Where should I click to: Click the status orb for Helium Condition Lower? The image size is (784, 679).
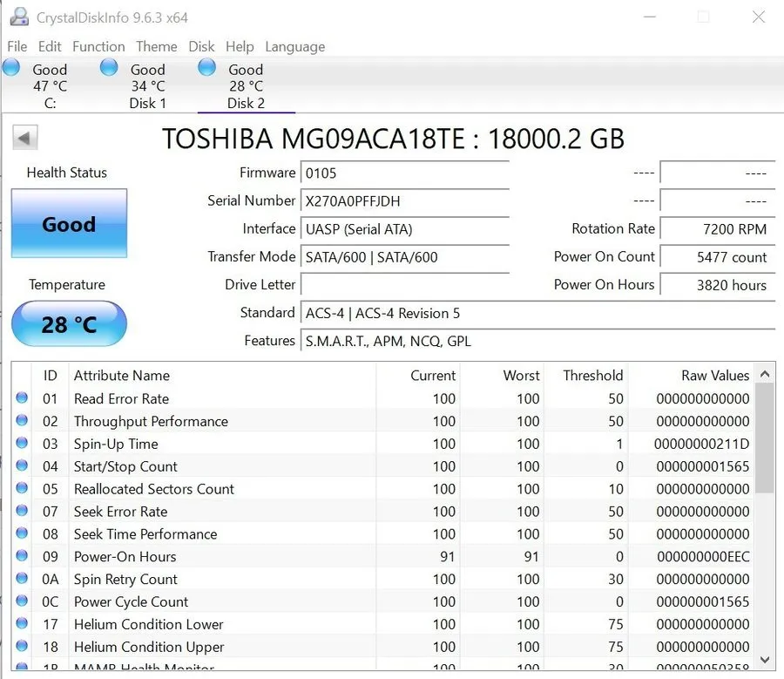[x=22, y=623]
